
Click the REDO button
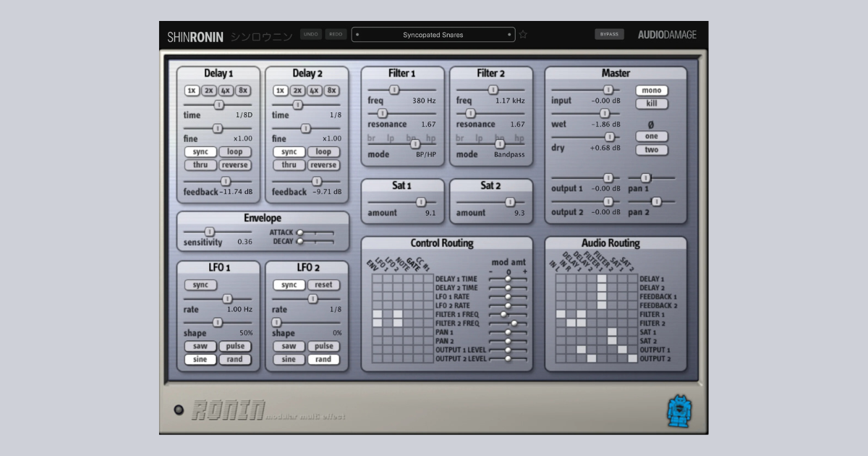point(336,34)
